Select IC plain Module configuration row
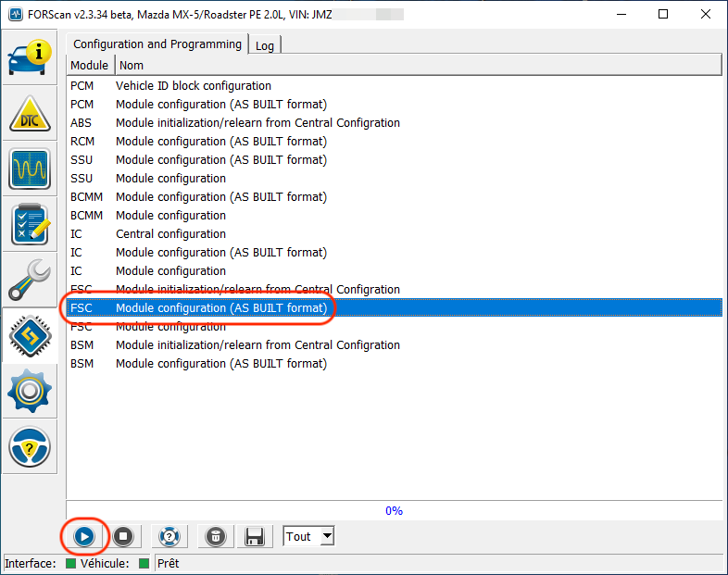Image resolution: width=728 pixels, height=575 pixels. click(395, 271)
